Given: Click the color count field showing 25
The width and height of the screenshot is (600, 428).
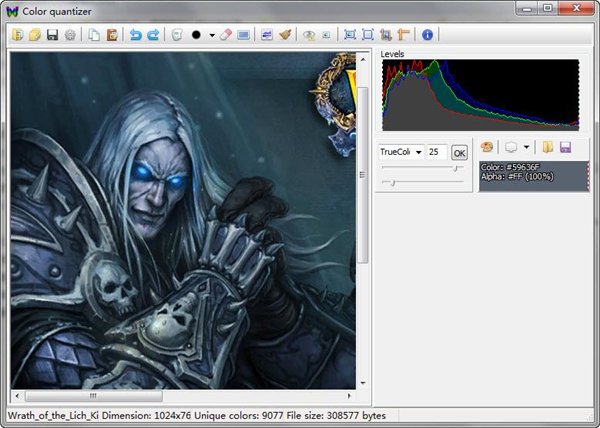Looking at the screenshot, I should 436,152.
